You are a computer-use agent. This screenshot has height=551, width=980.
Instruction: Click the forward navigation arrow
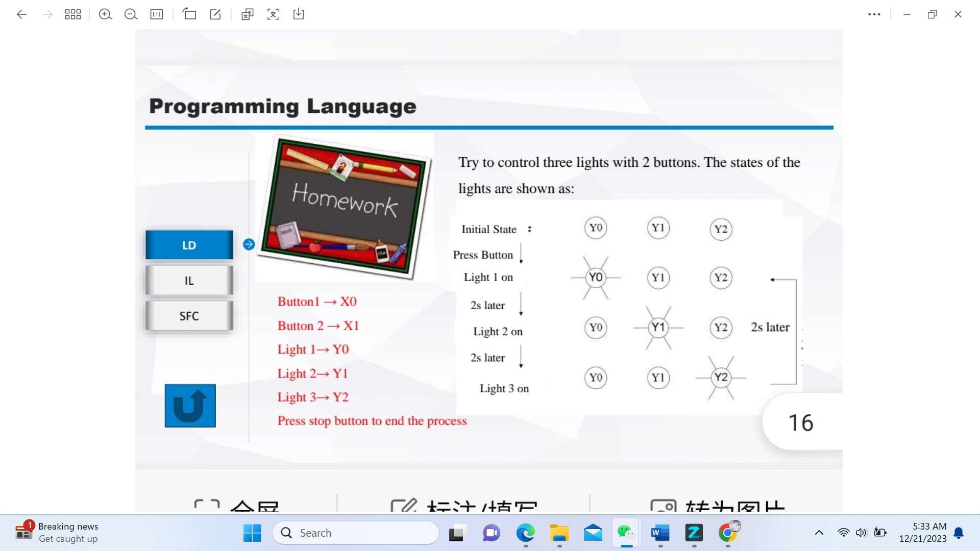47,14
